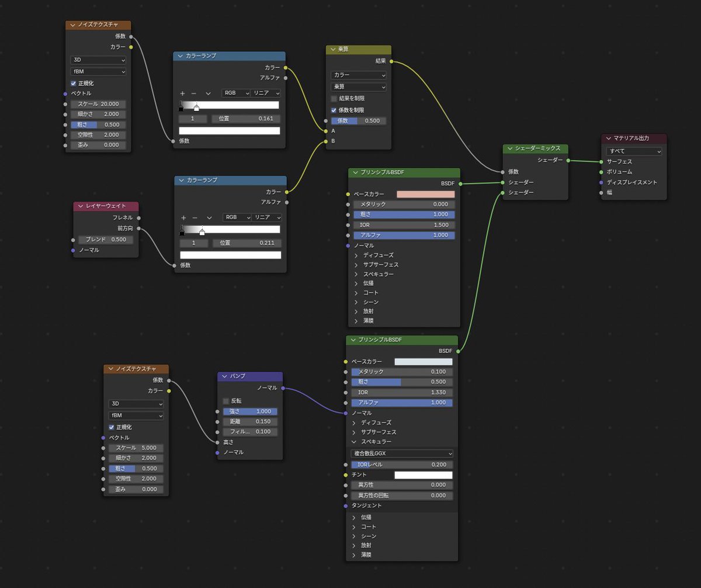Click 位置 0.211 field in Color Ramp
The height and width of the screenshot is (588, 701).
click(247, 243)
